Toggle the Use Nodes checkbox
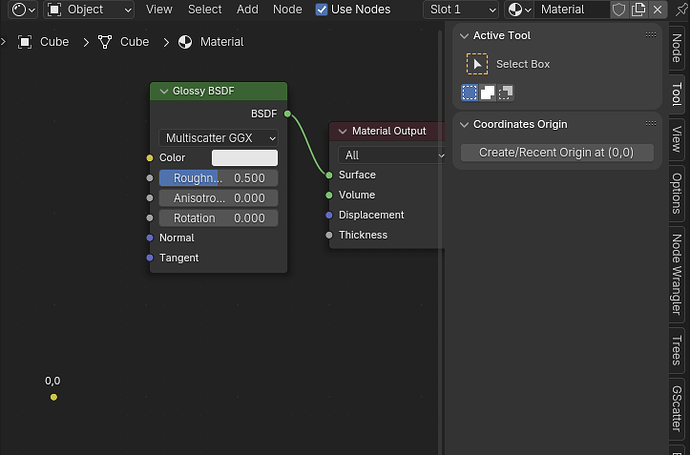Viewport: 690px width, 455px height. (322, 9)
